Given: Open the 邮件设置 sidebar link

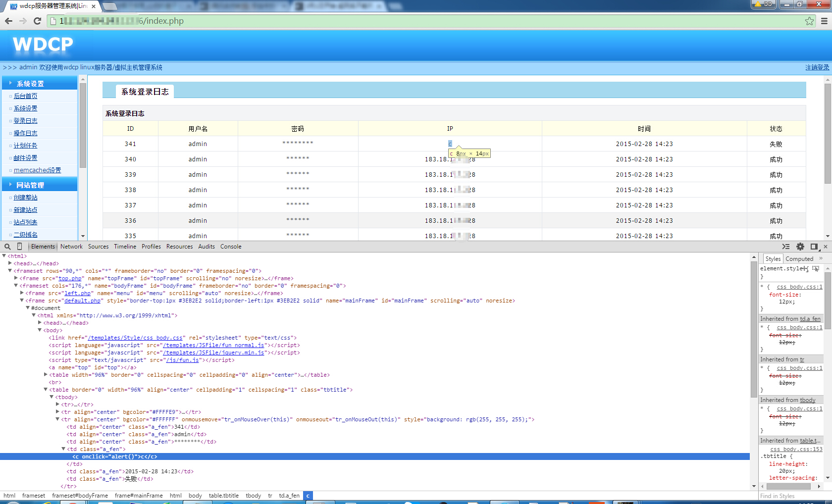Looking at the screenshot, I should pos(25,158).
